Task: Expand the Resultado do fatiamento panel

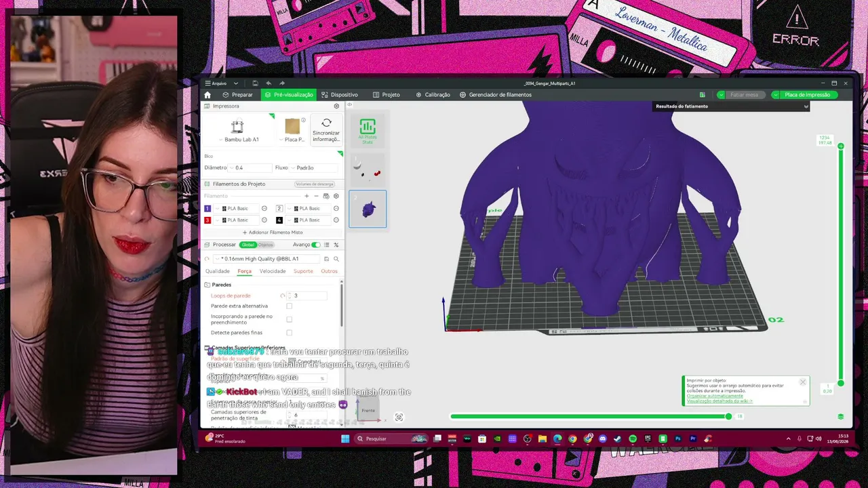Action: (x=806, y=106)
